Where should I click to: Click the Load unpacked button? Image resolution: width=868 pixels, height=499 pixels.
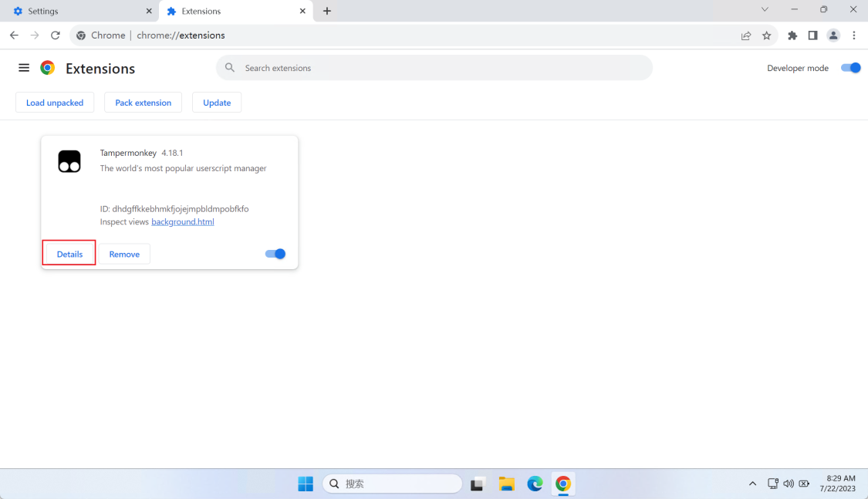[x=55, y=103]
